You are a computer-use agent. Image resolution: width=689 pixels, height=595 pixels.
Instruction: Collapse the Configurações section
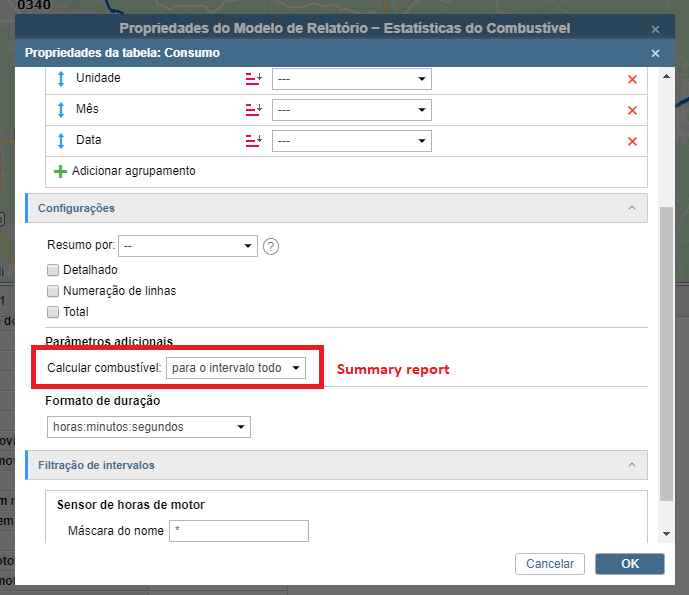(x=631, y=208)
